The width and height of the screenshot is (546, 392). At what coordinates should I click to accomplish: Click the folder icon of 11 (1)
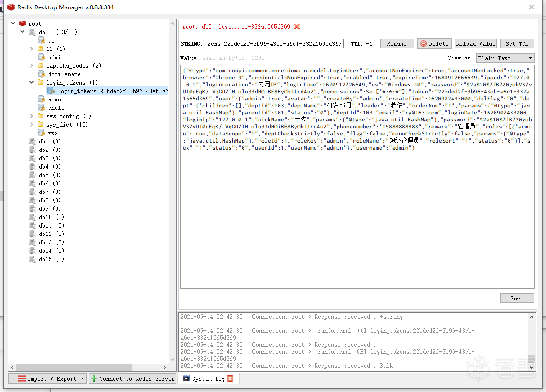click(x=41, y=49)
